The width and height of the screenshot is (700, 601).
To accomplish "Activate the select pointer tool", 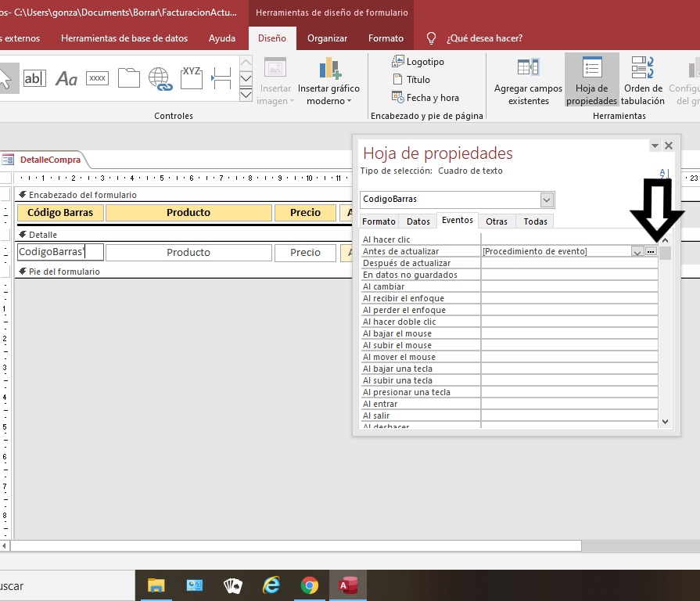I will [x=6, y=77].
